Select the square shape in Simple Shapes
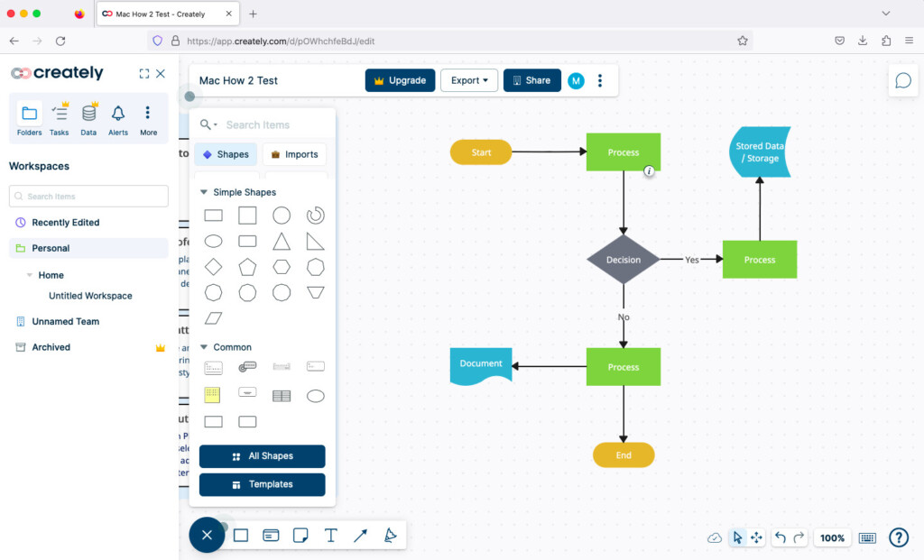 [x=247, y=216]
